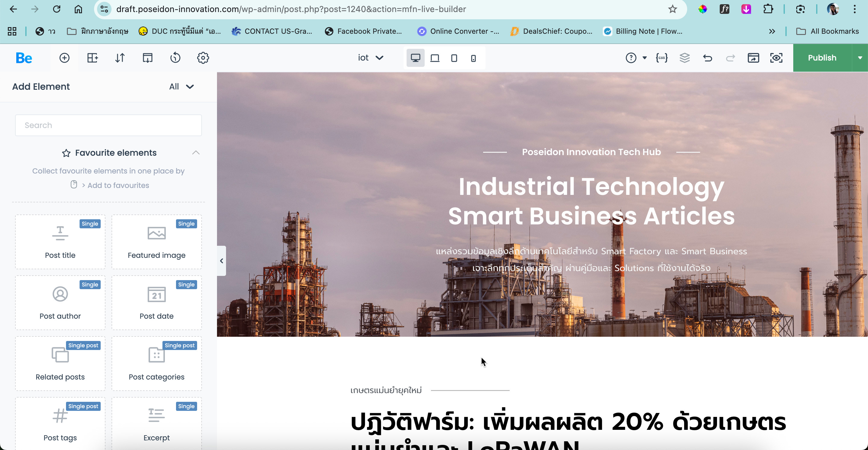Collapse the Favourite elements section
868x450 pixels.
196,153
